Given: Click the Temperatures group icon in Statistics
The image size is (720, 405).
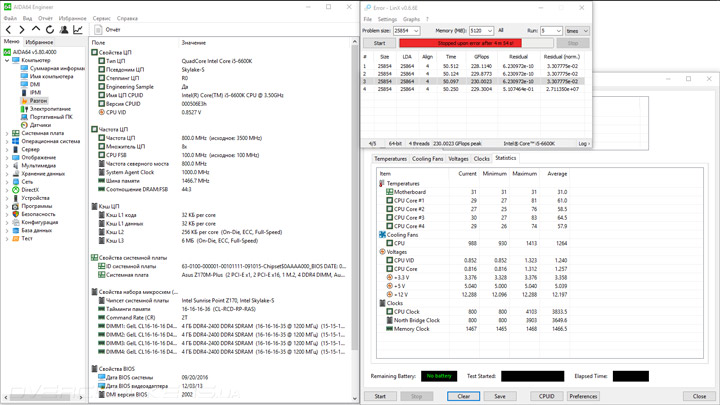Looking at the screenshot, I should [x=382, y=183].
